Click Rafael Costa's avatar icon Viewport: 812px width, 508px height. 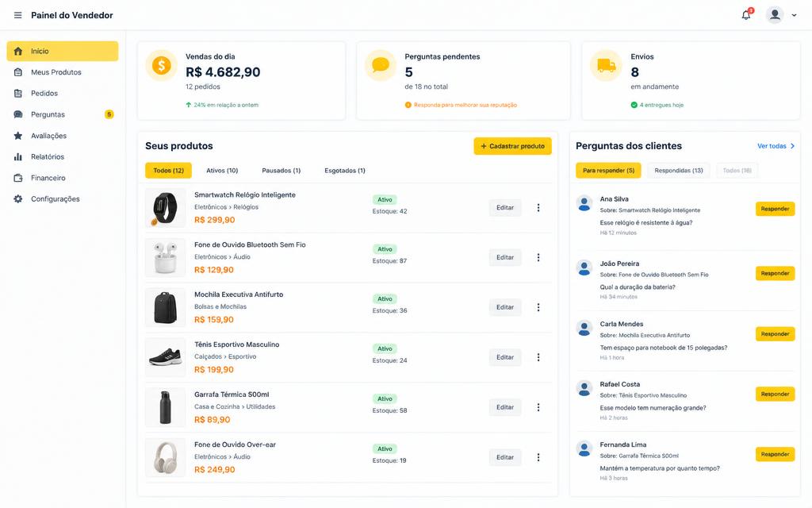(584, 388)
